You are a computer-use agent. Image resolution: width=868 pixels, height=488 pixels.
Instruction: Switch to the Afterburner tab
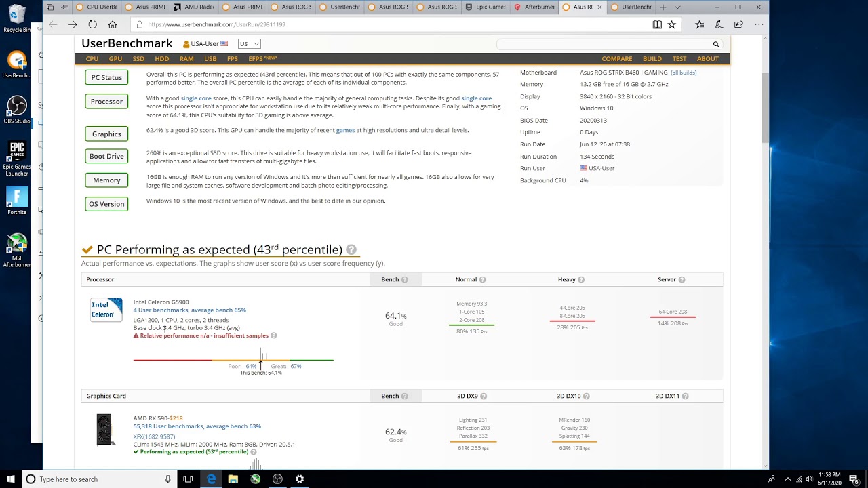point(534,7)
